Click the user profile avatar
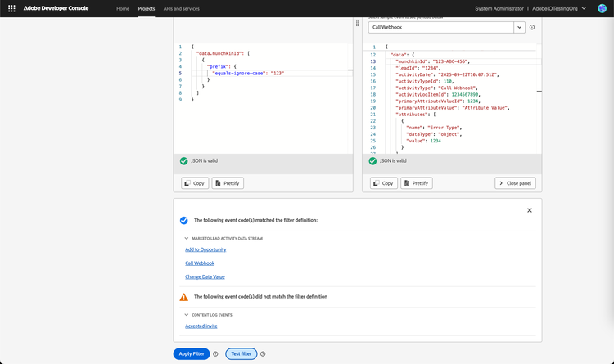This screenshot has height=364, width=614. [603, 8]
